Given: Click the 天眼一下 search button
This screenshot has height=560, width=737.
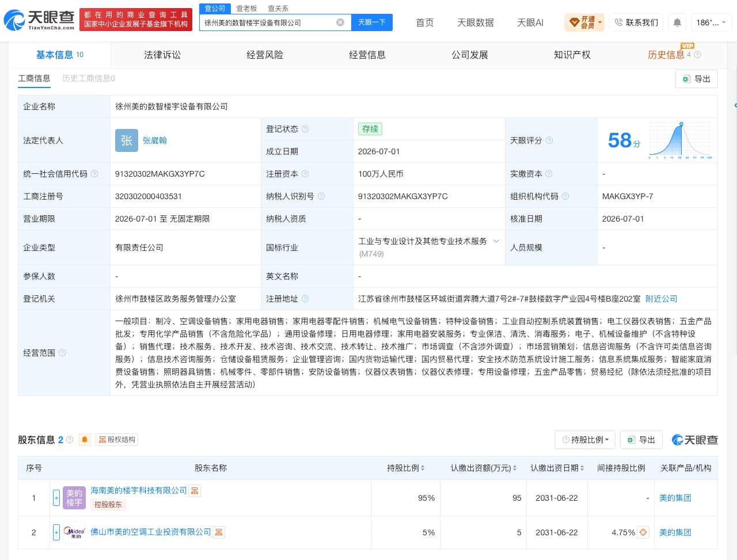Looking at the screenshot, I should tap(372, 22).
